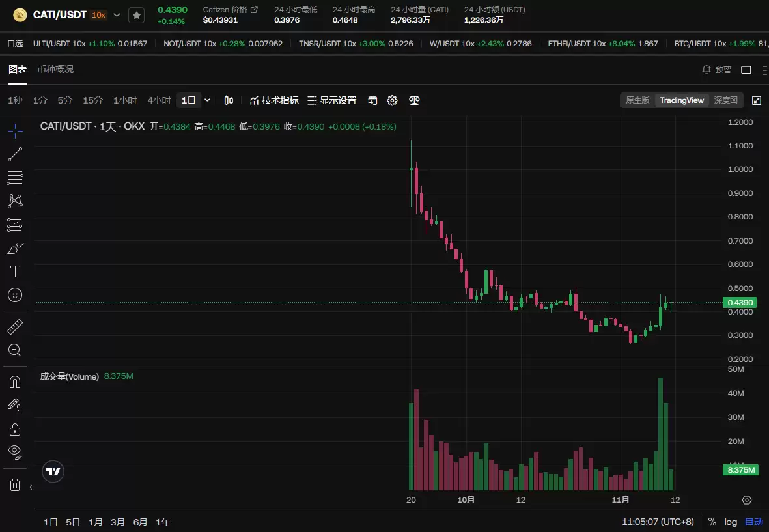Favorite CATI/USDT with the star button
This screenshot has width=769, height=532.
(x=136, y=15)
